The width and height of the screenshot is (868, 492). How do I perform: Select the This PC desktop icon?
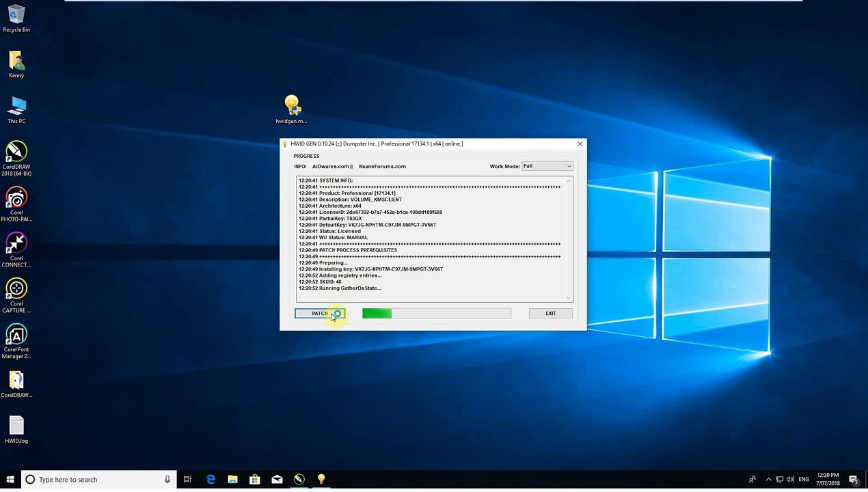pyautogui.click(x=16, y=110)
